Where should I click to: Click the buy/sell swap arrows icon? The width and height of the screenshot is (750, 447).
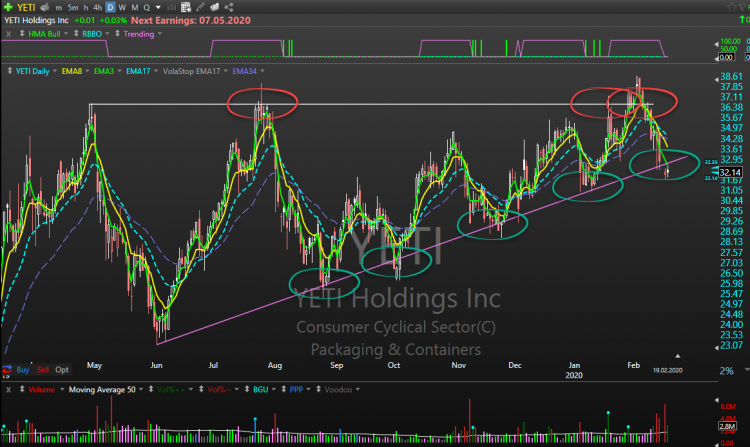click(x=8, y=369)
